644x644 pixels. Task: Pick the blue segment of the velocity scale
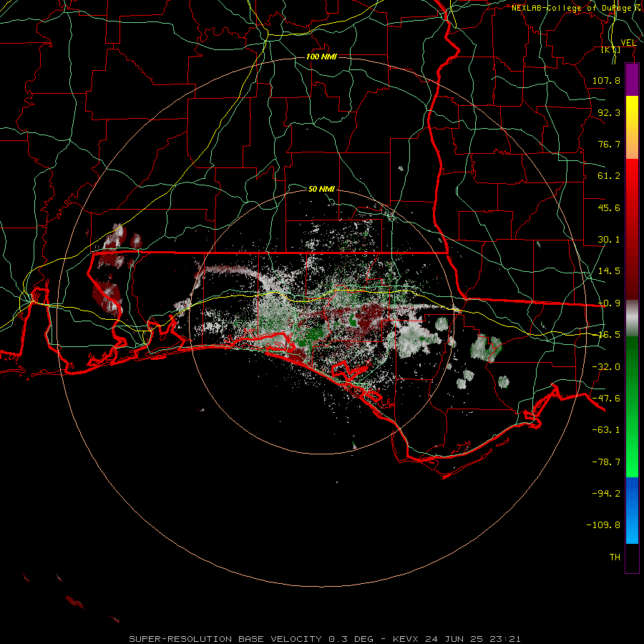point(632,510)
